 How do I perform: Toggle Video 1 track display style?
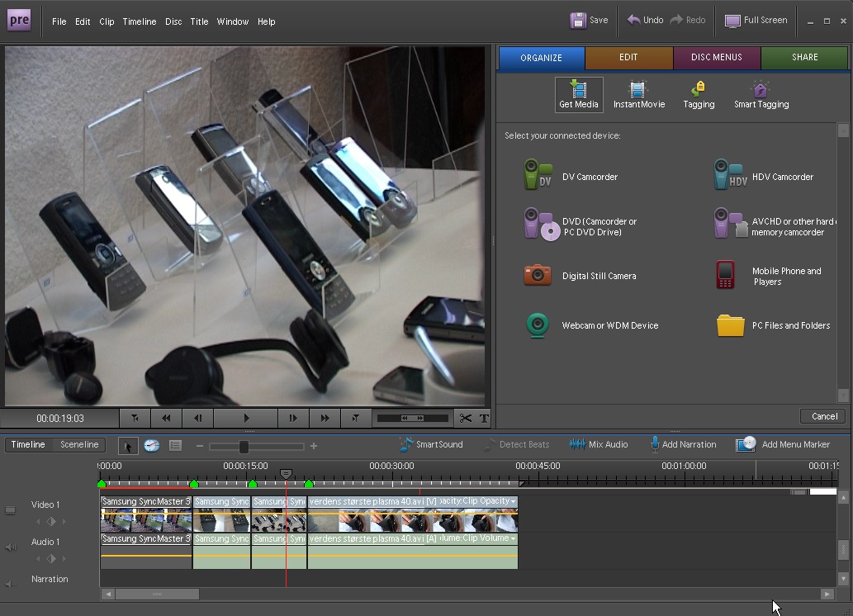11,510
